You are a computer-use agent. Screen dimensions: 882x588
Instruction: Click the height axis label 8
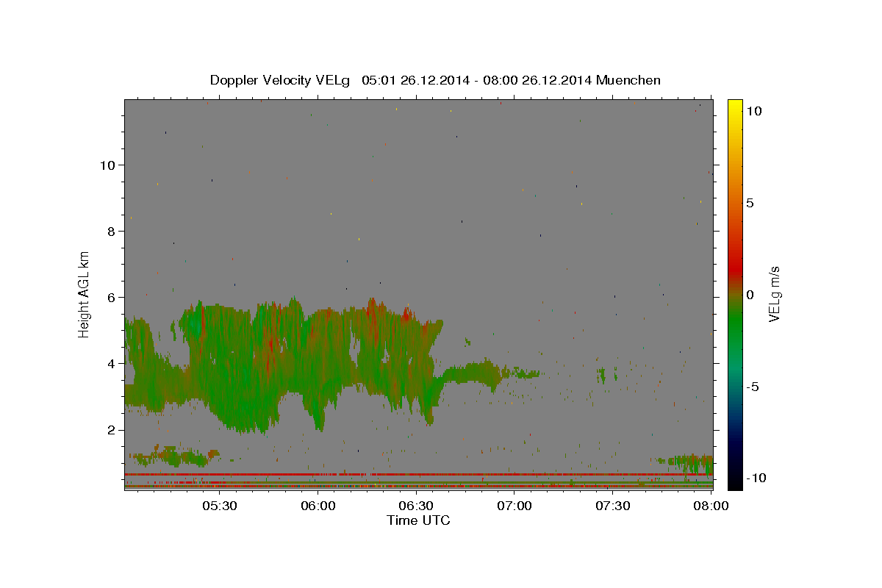coord(112,231)
